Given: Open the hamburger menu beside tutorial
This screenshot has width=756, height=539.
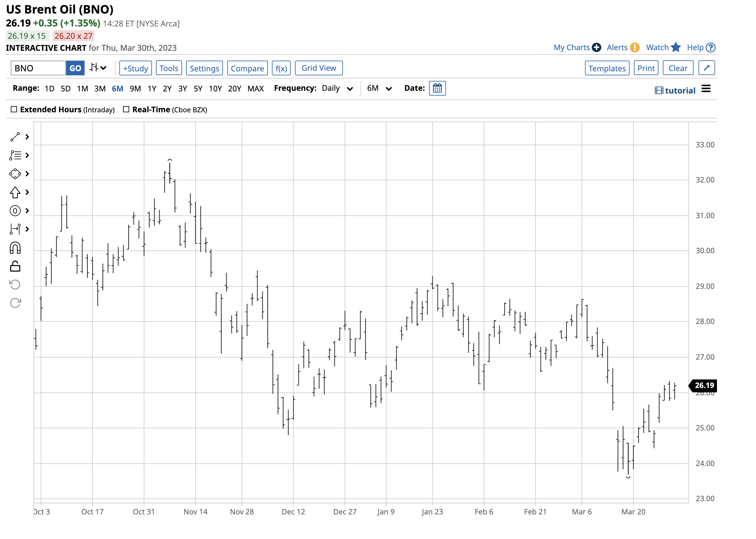Looking at the screenshot, I should click(x=706, y=89).
